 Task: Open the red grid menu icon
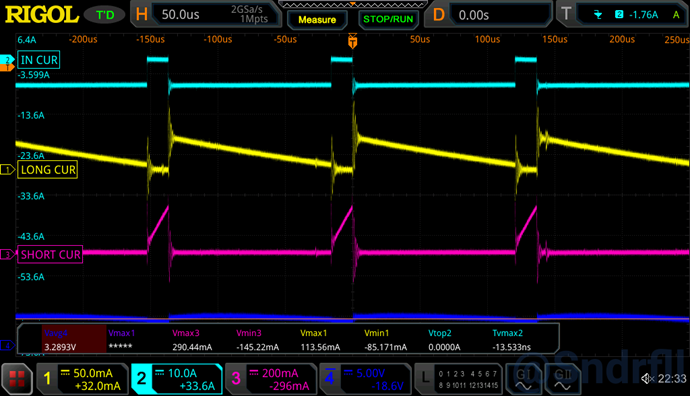pyautogui.click(x=17, y=379)
